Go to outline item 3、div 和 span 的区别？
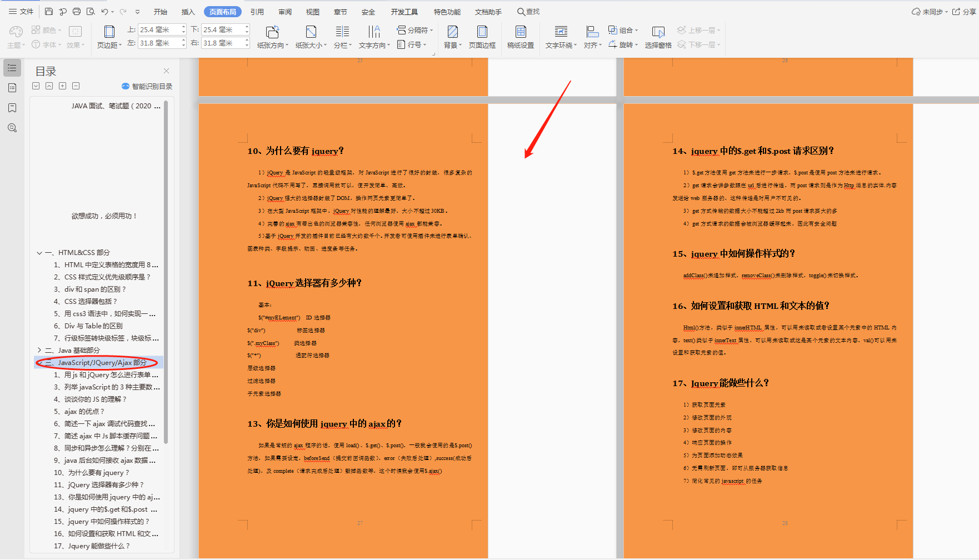Image resolution: width=979 pixels, height=560 pixels. pyautogui.click(x=90, y=289)
